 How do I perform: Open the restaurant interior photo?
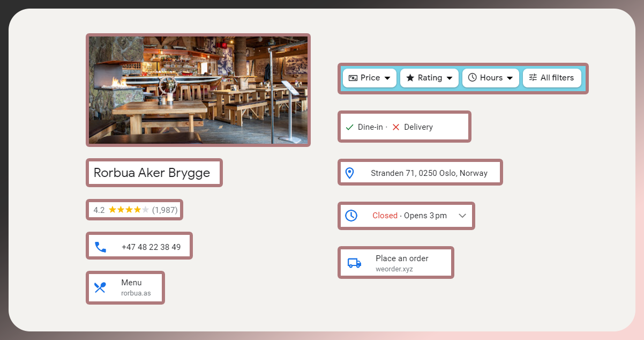(x=198, y=90)
